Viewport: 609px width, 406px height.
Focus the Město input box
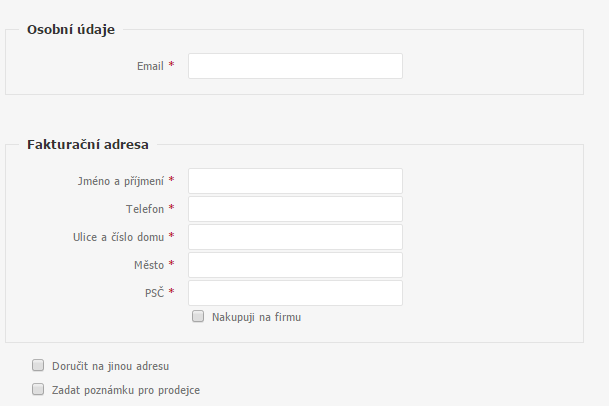tap(295, 265)
